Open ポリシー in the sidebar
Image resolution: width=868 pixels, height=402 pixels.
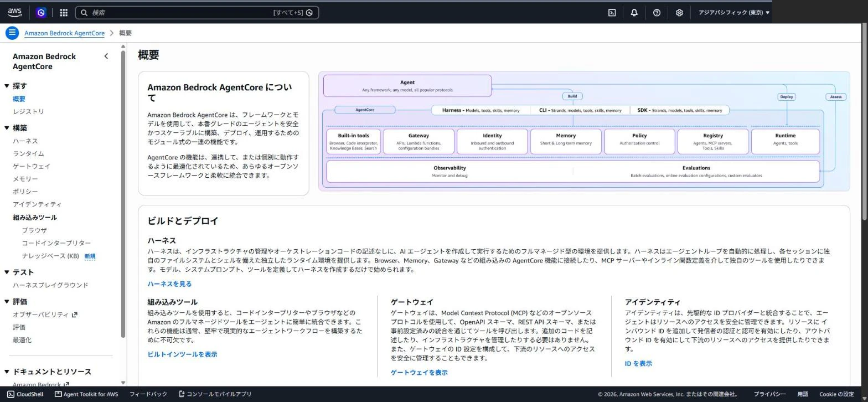tap(25, 192)
